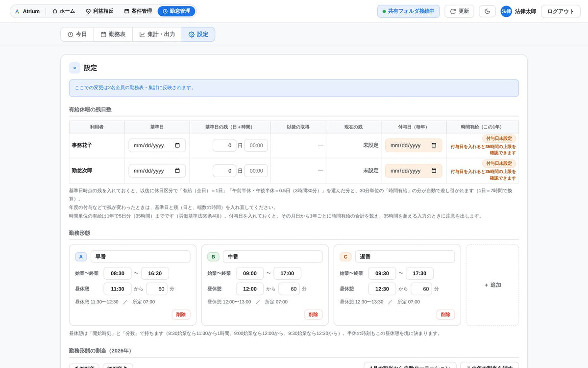Delete the 早番 shift pattern
The width and height of the screenshot is (588, 368).
tap(181, 315)
